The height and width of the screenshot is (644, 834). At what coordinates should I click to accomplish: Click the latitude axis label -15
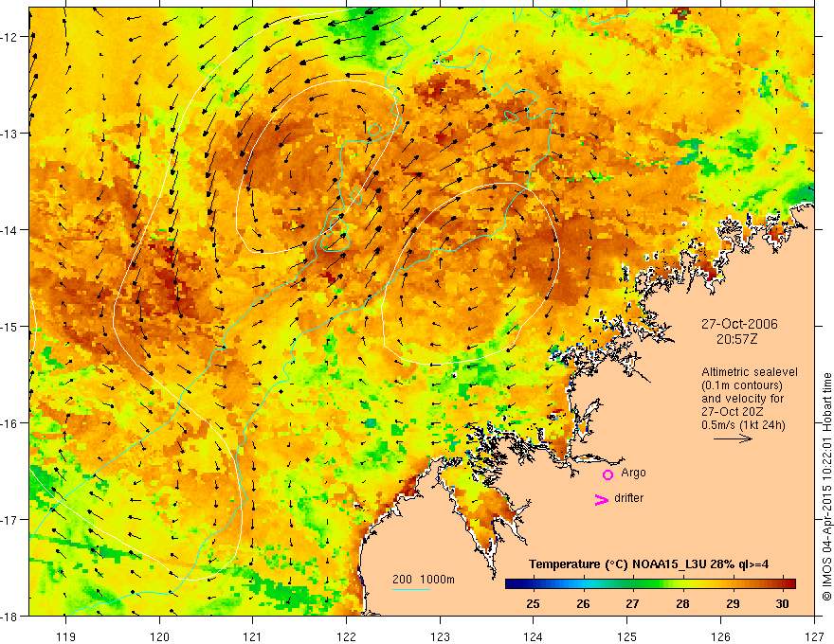click(x=9, y=326)
